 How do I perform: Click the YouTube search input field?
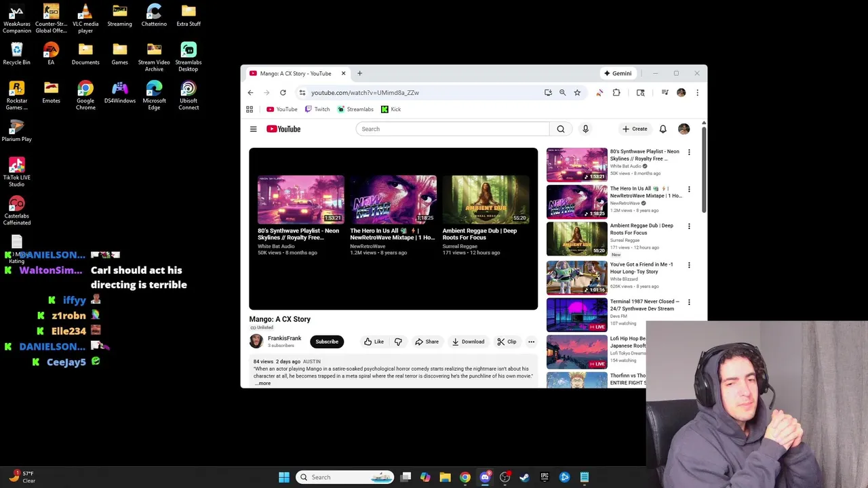pyautogui.click(x=452, y=129)
